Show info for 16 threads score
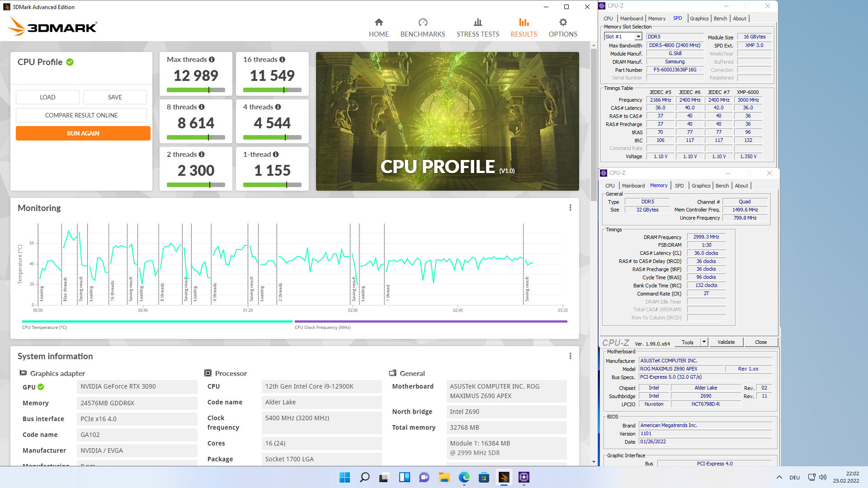This screenshot has width=868, height=488. pyautogui.click(x=282, y=60)
